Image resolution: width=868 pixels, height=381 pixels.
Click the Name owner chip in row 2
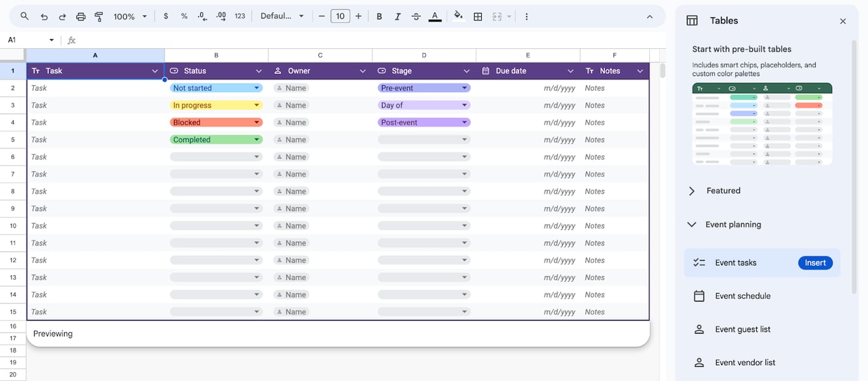pos(291,88)
